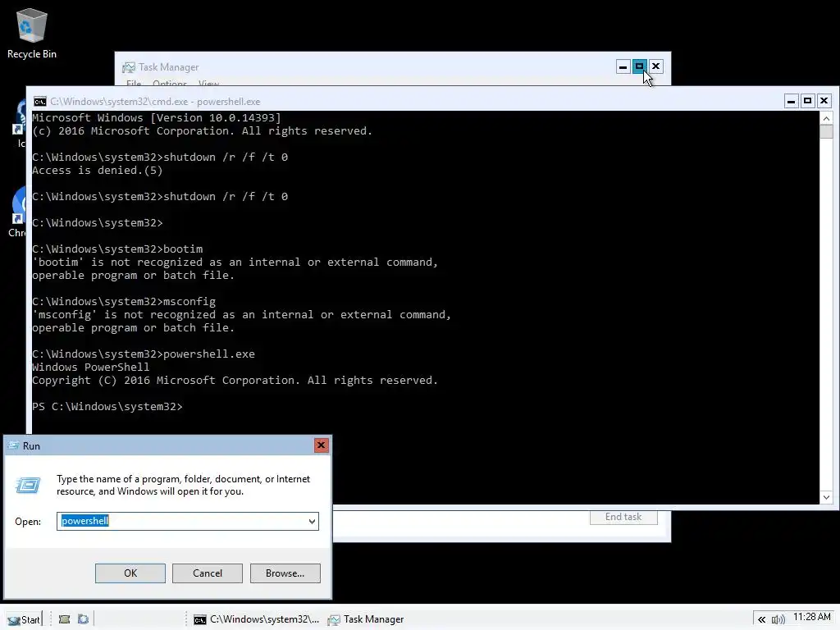Click OK in the Run dialog
Image resolution: width=840 pixels, height=630 pixels.
click(130, 573)
